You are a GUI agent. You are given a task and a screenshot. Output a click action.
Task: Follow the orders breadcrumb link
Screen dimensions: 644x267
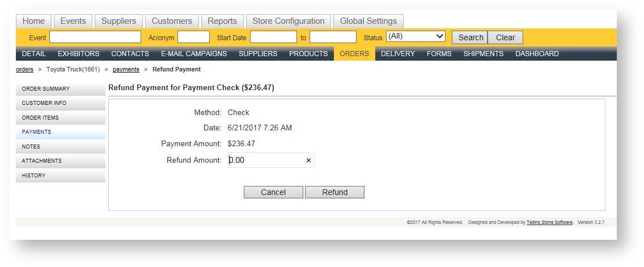24,69
